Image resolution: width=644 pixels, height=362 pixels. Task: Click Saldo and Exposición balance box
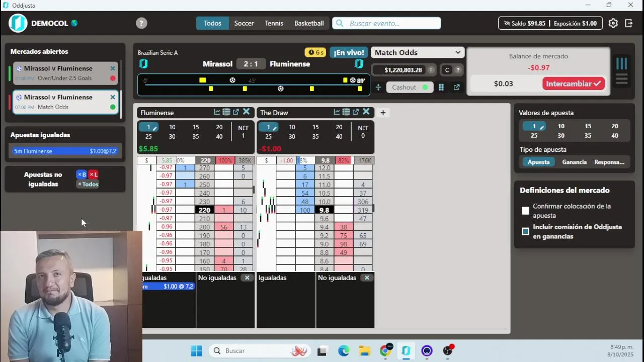[550, 23]
